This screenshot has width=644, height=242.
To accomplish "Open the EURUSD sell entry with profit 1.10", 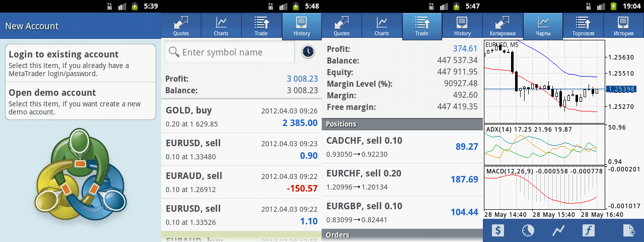I will (x=241, y=215).
